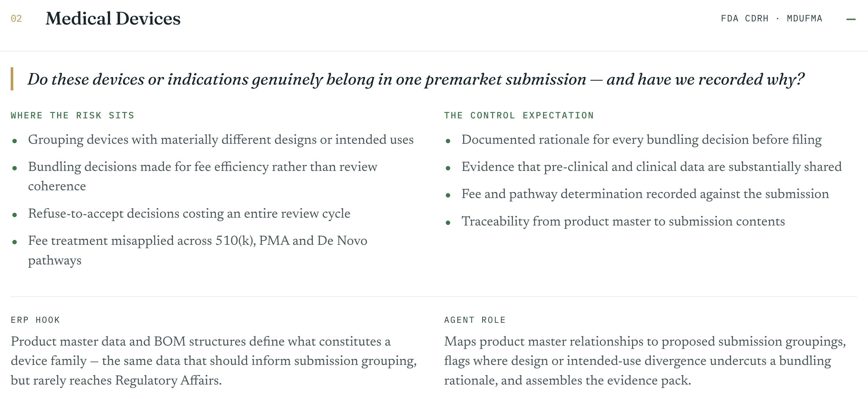Select bullet about grouping devices with different designs
The image size is (868, 399).
(221, 140)
